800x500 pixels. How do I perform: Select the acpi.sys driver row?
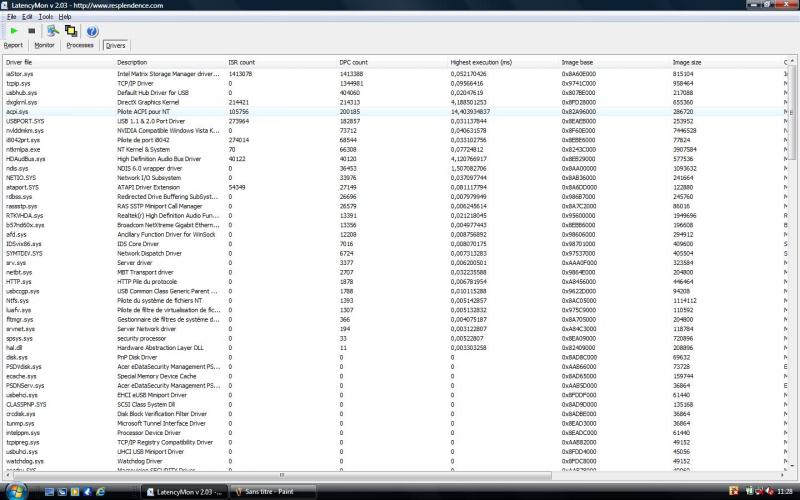coord(395,112)
